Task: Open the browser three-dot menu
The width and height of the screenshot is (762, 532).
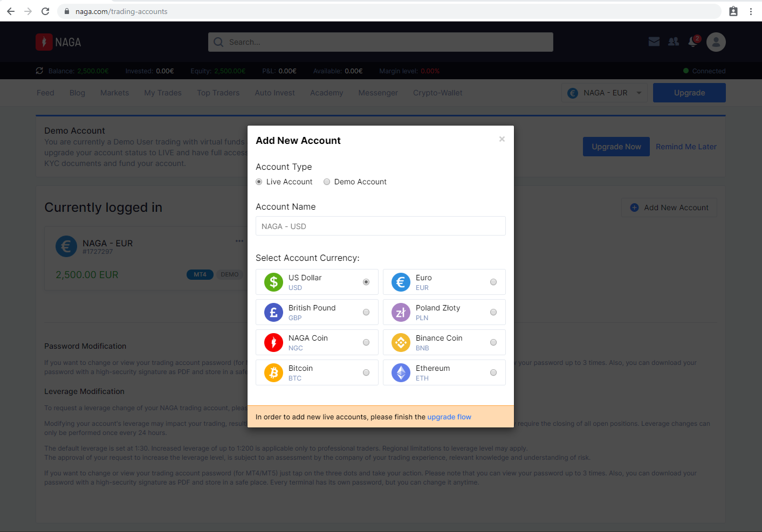Action: tap(751, 11)
